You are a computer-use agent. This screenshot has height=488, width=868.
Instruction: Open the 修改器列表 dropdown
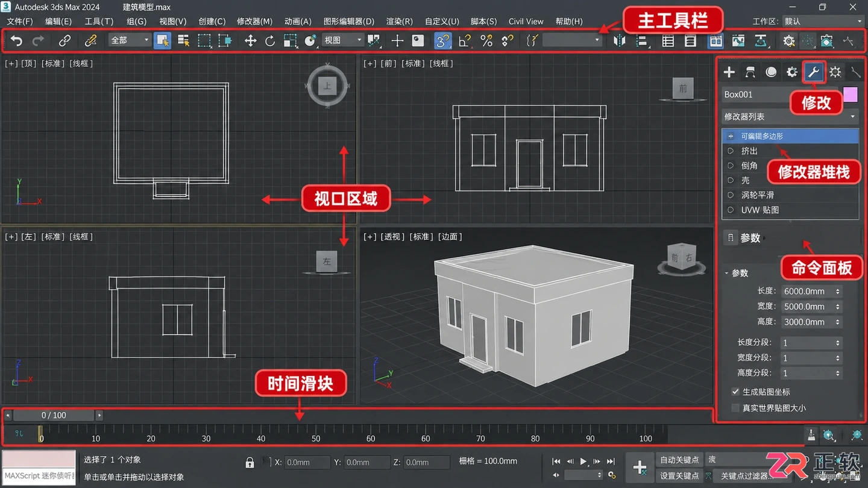click(790, 116)
